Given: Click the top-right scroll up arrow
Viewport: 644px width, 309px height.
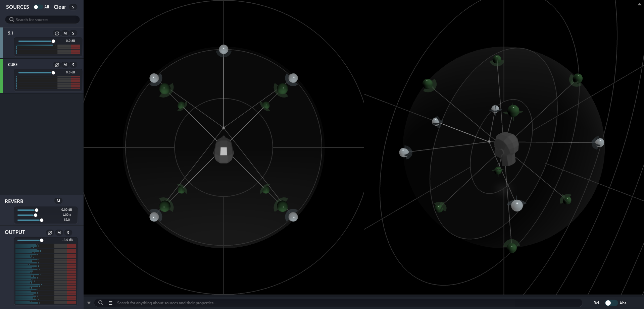Looking at the screenshot, I should coord(639,4).
